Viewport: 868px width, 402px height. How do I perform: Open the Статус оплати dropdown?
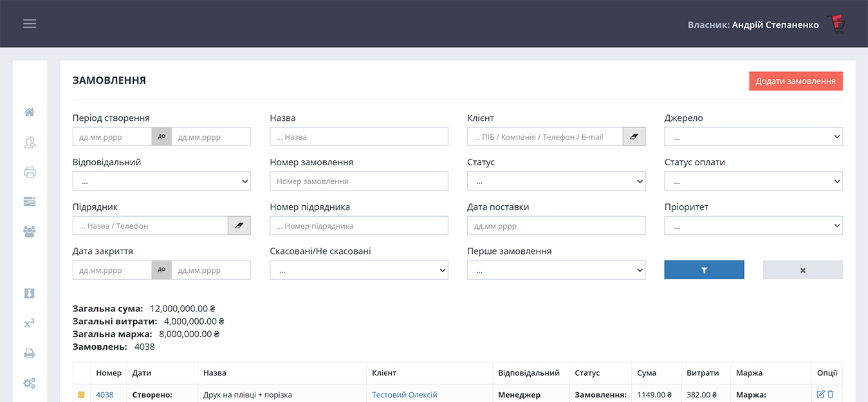(753, 181)
